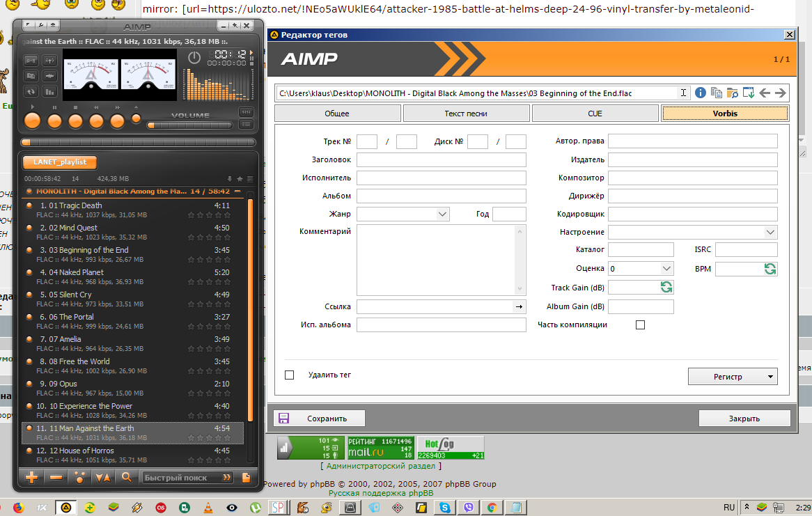Image resolution: width=812 pixels, height=516 pixels.
Task: Open playlist miscellaneous dots menu
Action: pyautogui.click(x=80, y=477)
